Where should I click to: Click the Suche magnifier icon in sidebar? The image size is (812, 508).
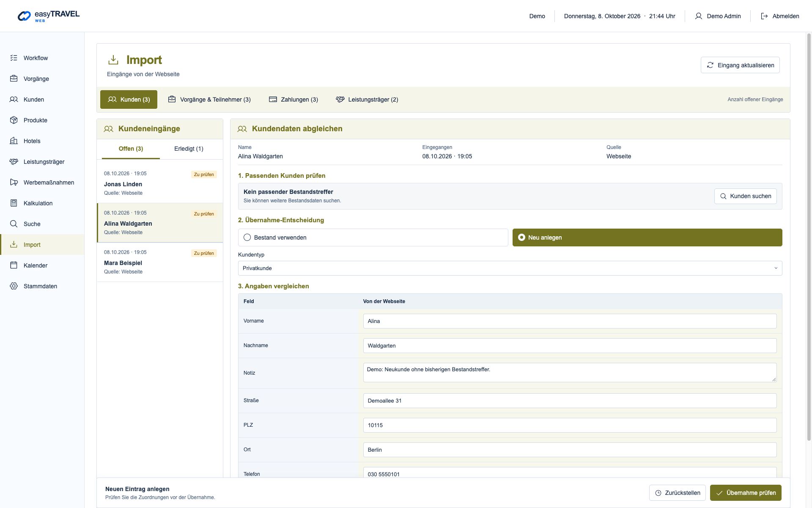coord(14,224)
